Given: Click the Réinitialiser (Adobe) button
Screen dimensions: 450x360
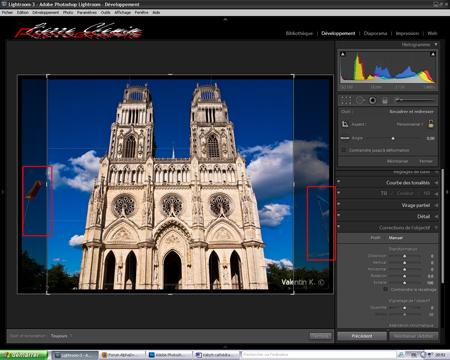Looking at the screenshot, I should 413,336.
